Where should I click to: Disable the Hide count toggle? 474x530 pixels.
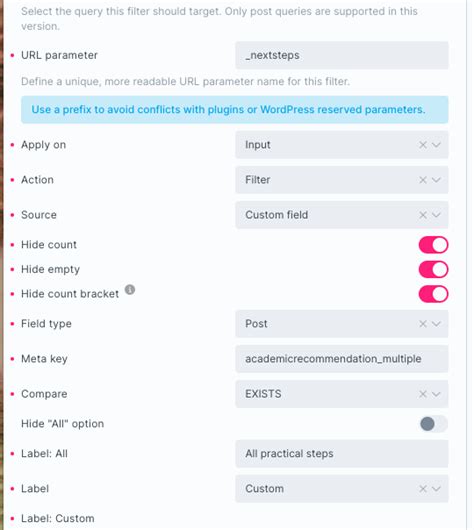coord(433,245)
